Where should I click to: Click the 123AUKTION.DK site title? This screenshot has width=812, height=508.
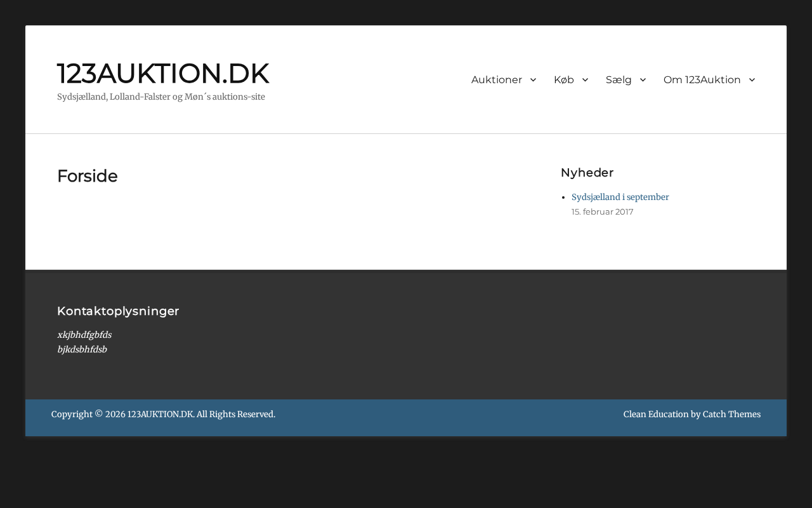coord(163,74)
